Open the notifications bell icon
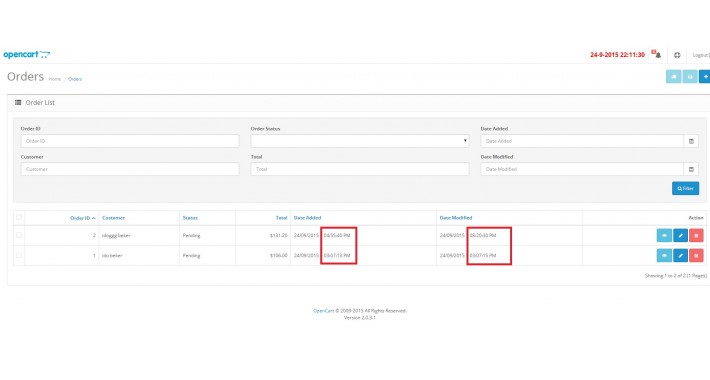The width and height of the screenshot is (710, 380). click(657, 54)
